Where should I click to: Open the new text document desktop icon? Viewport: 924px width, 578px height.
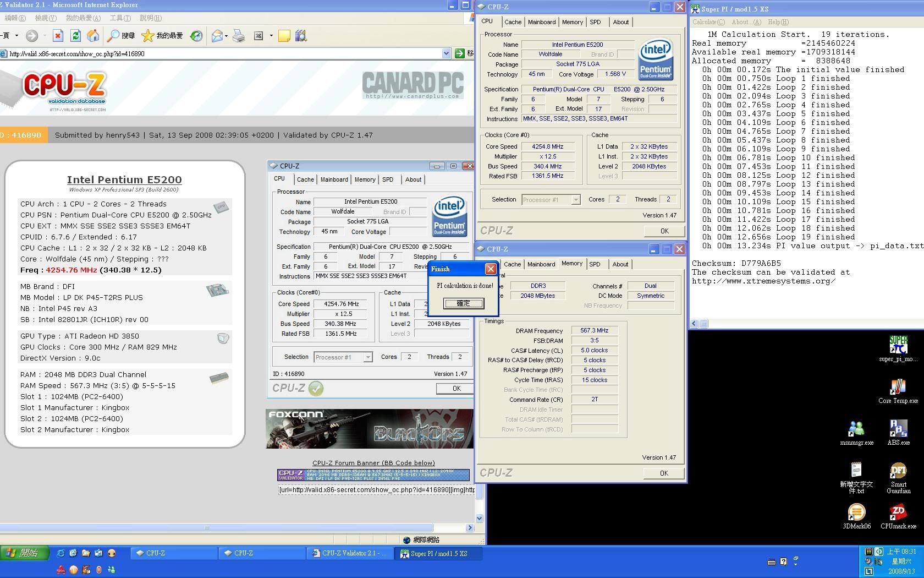(x=856, y=478)
